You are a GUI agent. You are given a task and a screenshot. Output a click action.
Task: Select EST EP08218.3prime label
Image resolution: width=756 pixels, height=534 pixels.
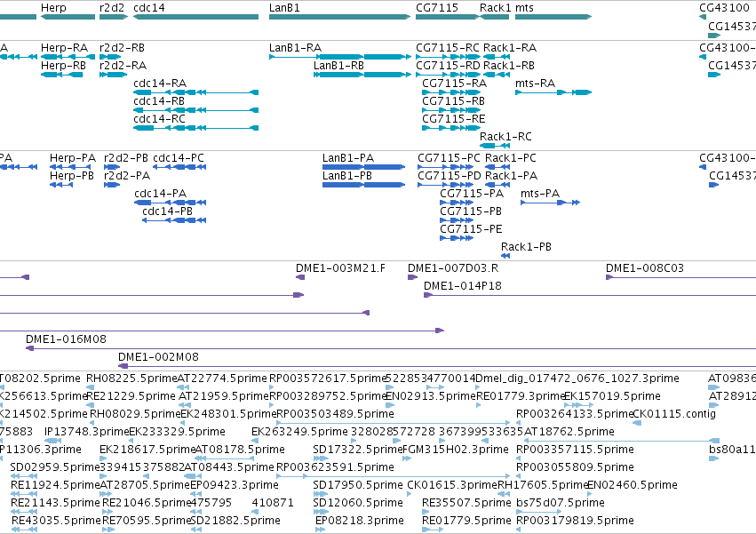click(x=359, y=521)
